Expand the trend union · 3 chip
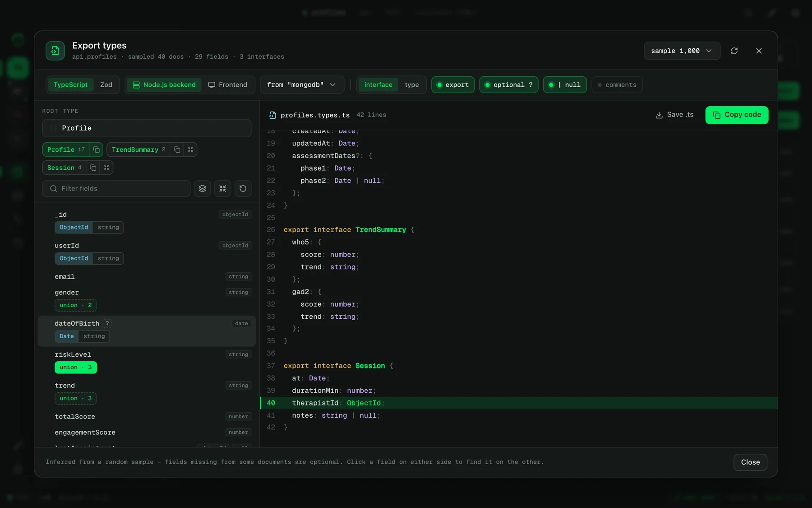The width and height of the screenshot is (812, 508). (76, 398)
